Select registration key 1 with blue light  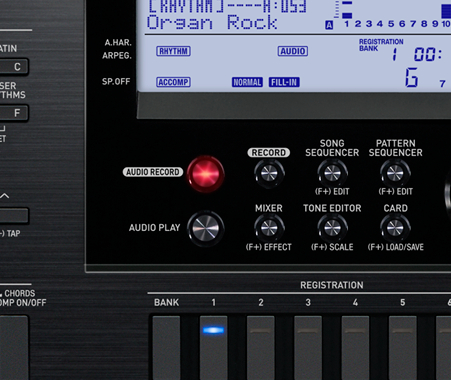(214, 348)
